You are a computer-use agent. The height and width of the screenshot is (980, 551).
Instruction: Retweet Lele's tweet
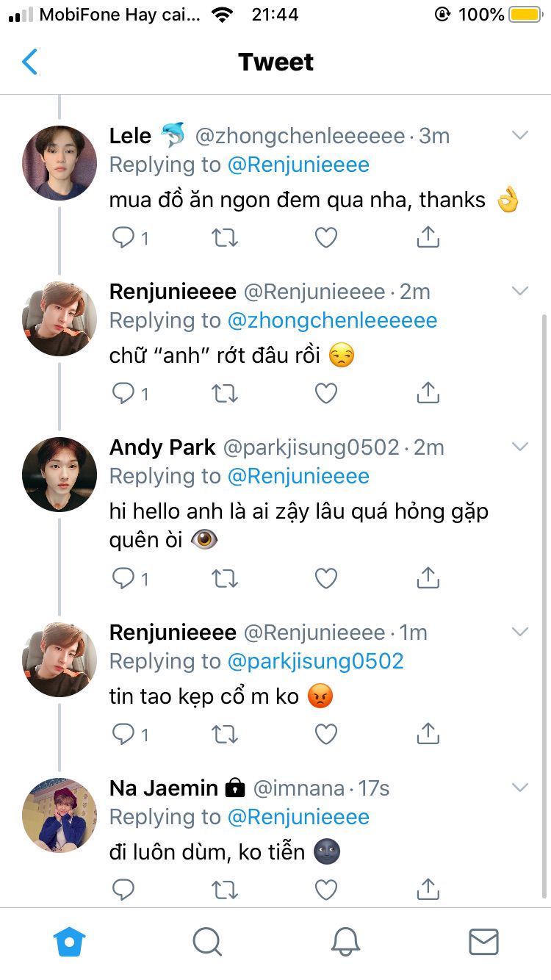coord(224,237)
